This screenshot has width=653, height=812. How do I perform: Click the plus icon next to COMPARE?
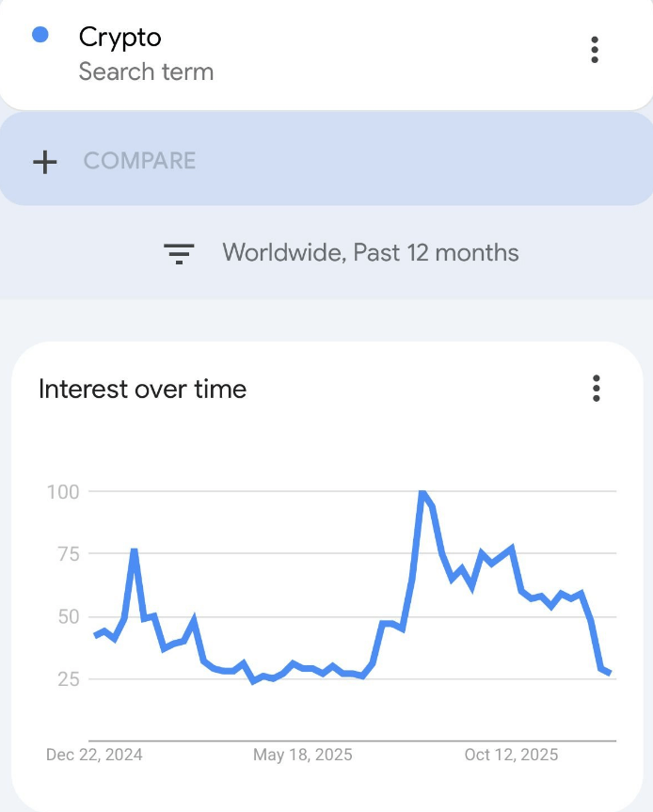tap(43, 160)
